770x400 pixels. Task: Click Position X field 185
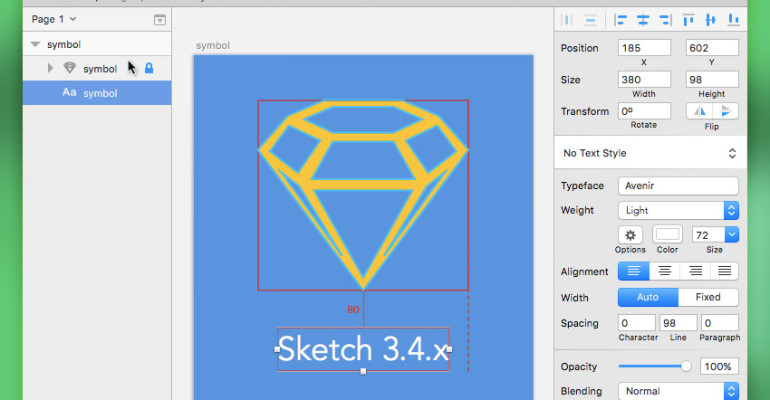click(644, 48)
